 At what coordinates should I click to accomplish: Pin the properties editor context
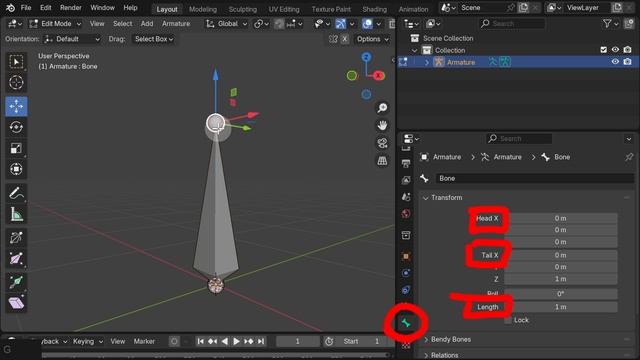click(x=629, y=157)
